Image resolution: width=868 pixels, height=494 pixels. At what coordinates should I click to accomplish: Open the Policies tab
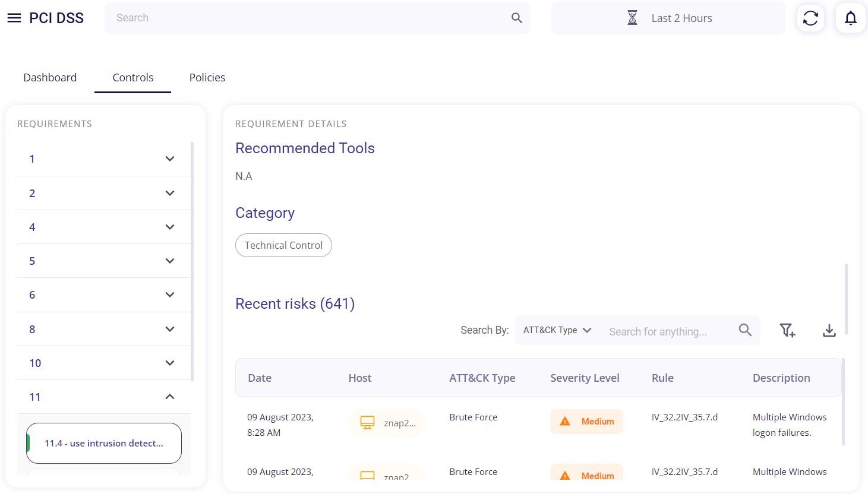click(x=207, y=78)
